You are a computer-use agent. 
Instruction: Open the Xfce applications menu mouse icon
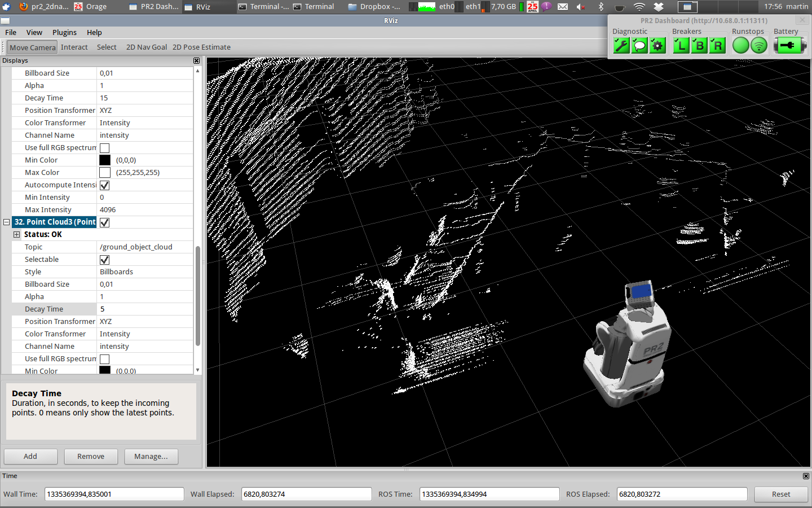coord(6,7)
